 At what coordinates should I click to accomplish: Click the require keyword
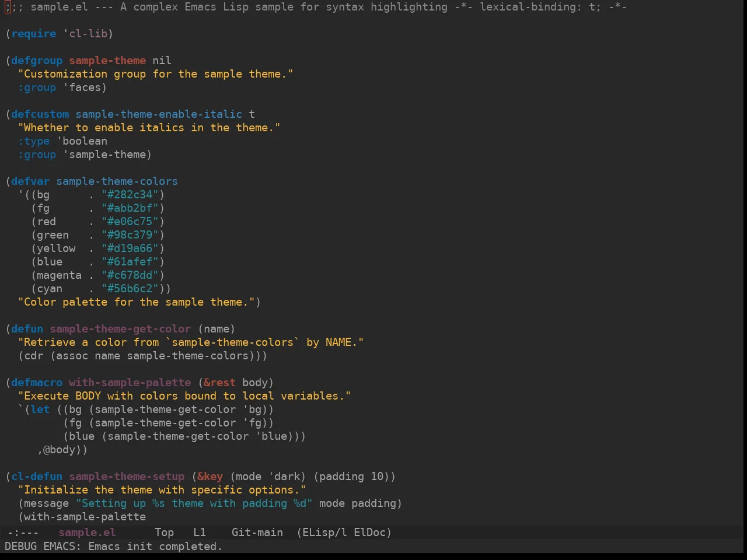(34, 33)
